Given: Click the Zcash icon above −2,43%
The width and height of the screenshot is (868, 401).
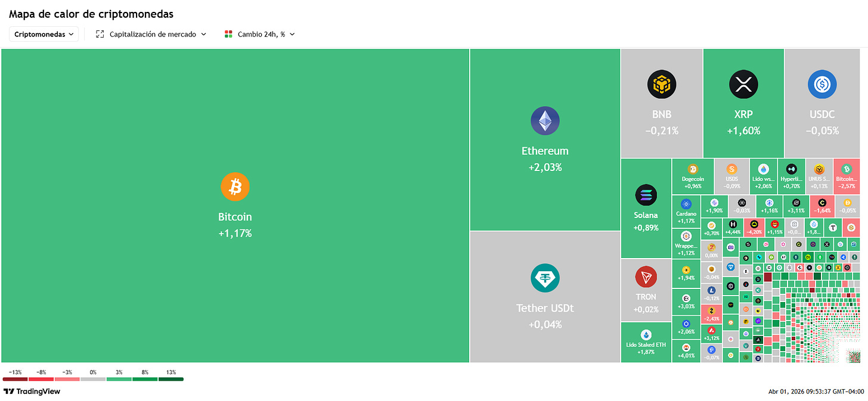Looking at the screenshot, I should pos(711,310).
